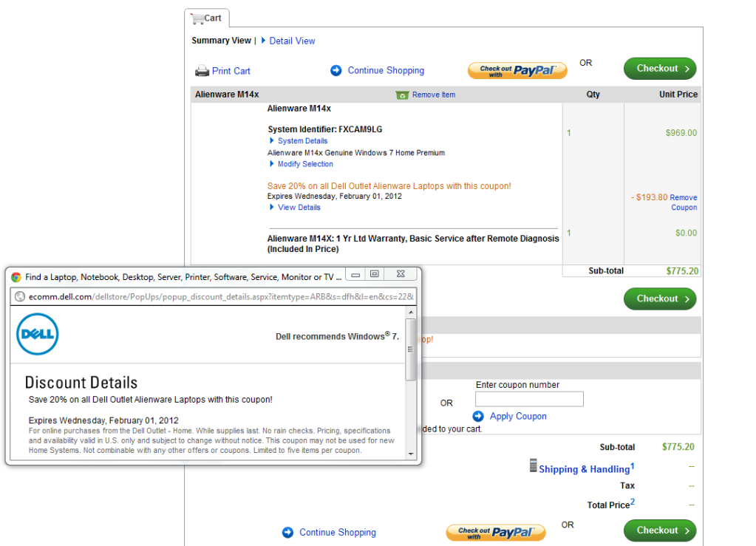Click the bottom Checkout button

click(660, 530)
